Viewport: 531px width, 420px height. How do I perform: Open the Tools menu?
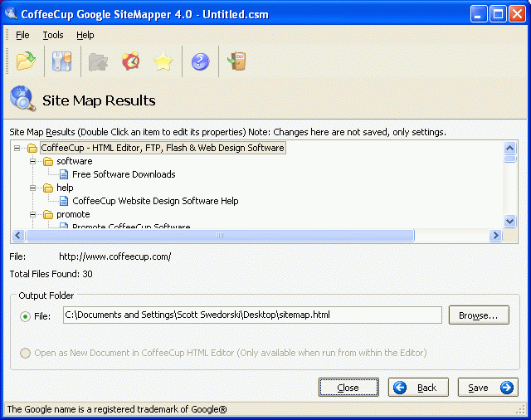pos(53,35)
